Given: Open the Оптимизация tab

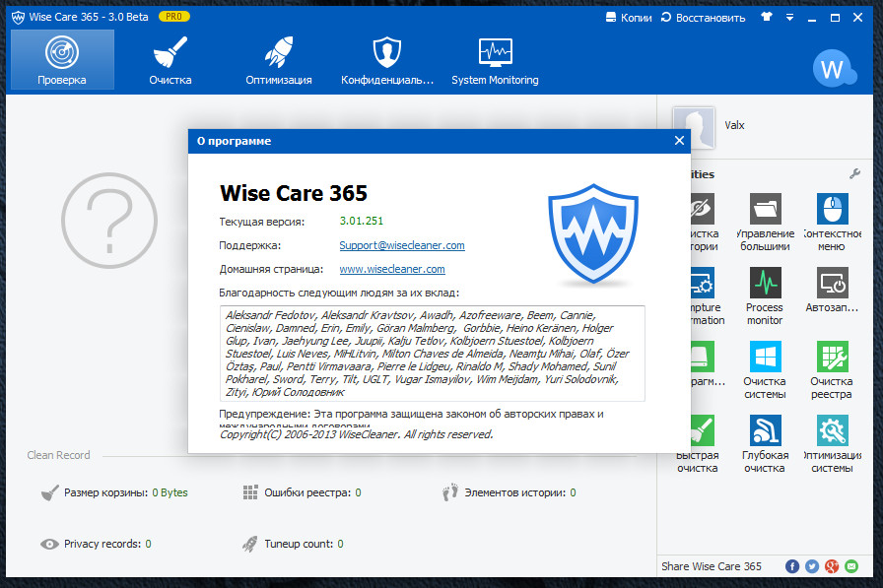Looking at the screenshot, I should tap(279, 60).
